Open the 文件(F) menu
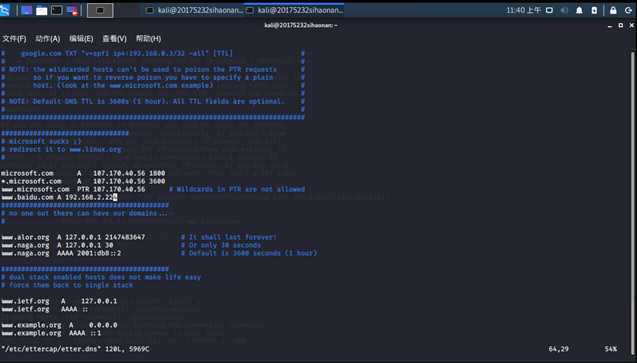Screen dimensions: 637x363 (x=14, y=39)
